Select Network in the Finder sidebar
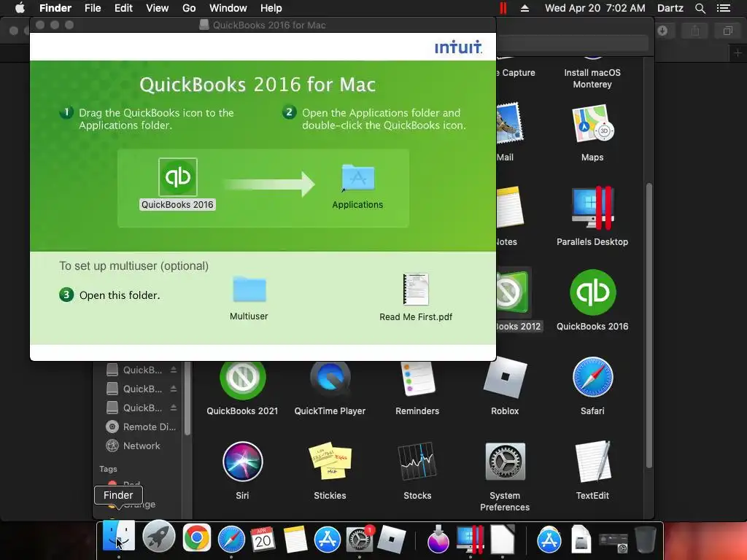The image size is (747, 560). 133,446
